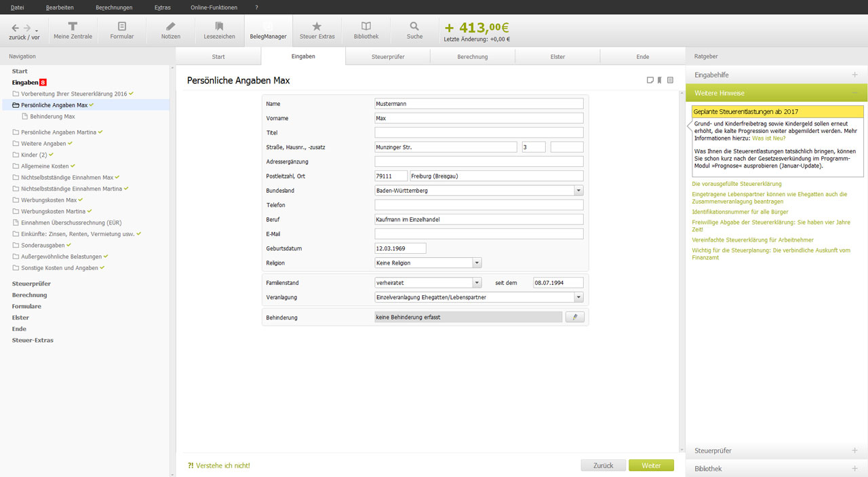868x477 pixels.
Task: Open the Religion dropdown
Action: 477,263
